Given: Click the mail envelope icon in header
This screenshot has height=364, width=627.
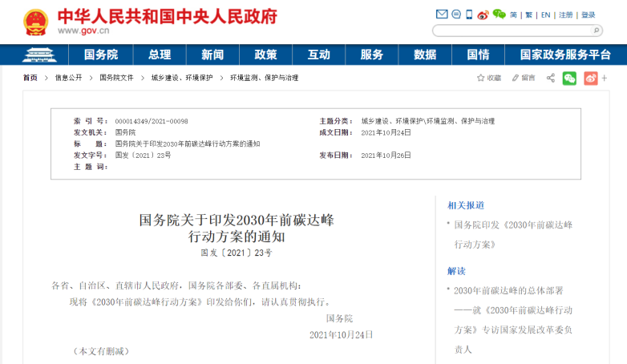Looking at the screenshot, I should coord(441,14).
